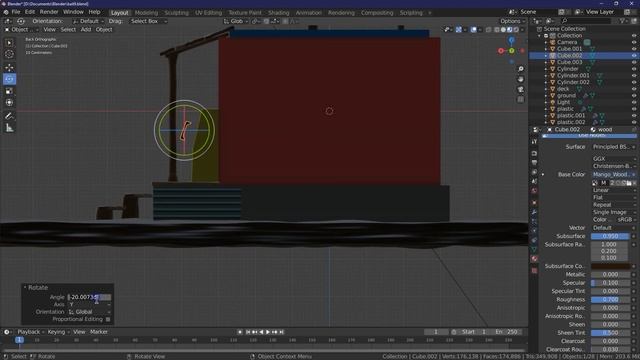Viewport: 640px width, 360px height.
Task: Play animation forward
Action: pos(268,332)
